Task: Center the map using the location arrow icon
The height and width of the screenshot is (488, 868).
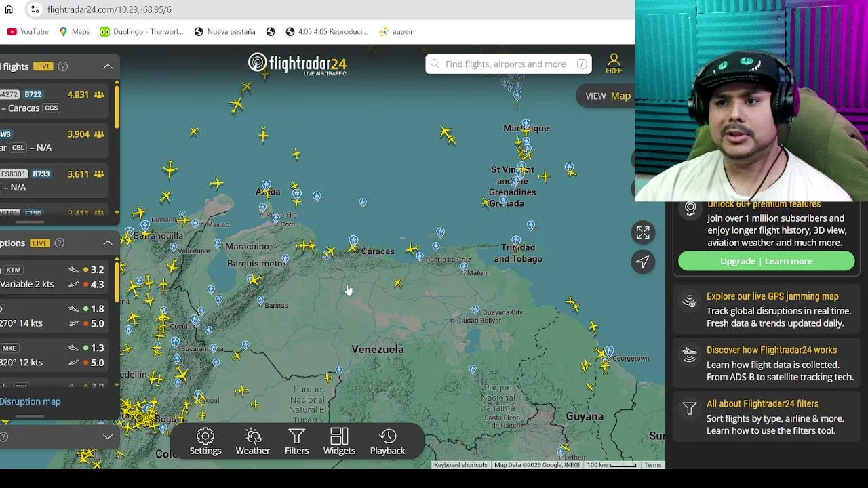Action: pos(643,262)
